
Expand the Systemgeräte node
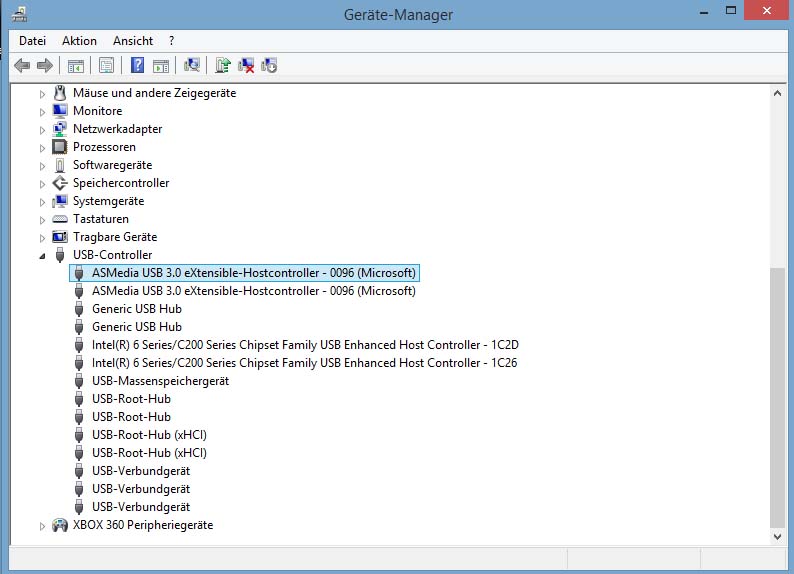click(x=43, y=202)
